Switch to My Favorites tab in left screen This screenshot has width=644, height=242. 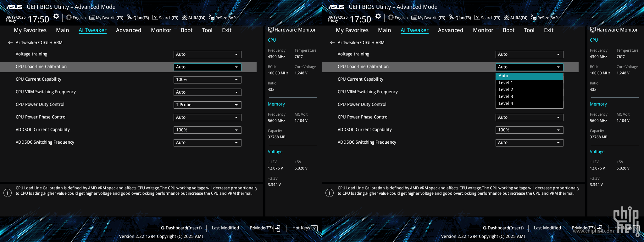30,30
